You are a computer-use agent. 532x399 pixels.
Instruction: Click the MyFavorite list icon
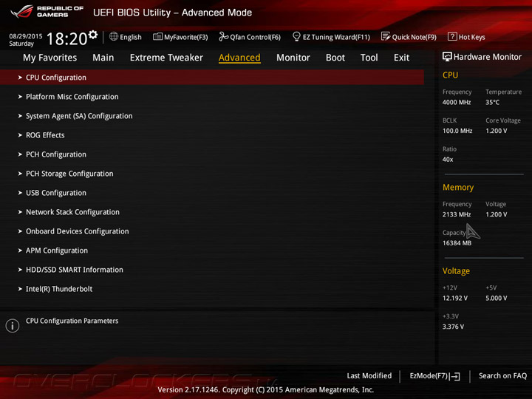coord(157,37)
